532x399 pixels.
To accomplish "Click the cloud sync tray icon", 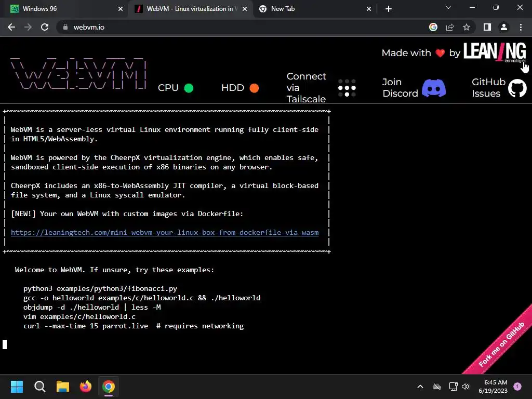I will coord(437,387).
